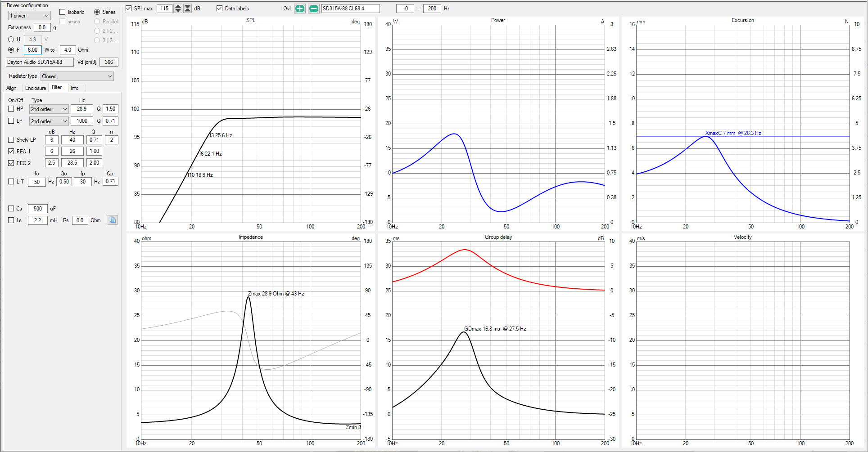This screenshot has width=868, height=452.
Task: Switch to the Enclosure tab
Action: pyautogui.click(x=36, y=88)
